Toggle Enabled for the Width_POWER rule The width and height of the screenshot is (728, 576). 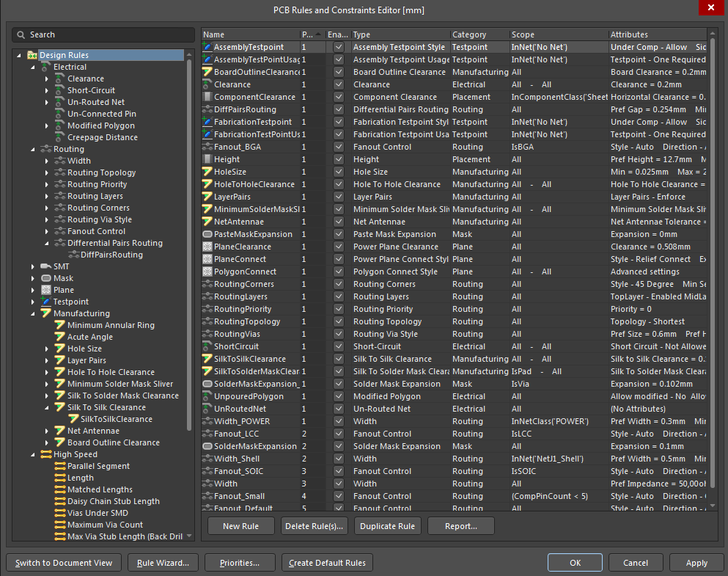tap(339, 421)
